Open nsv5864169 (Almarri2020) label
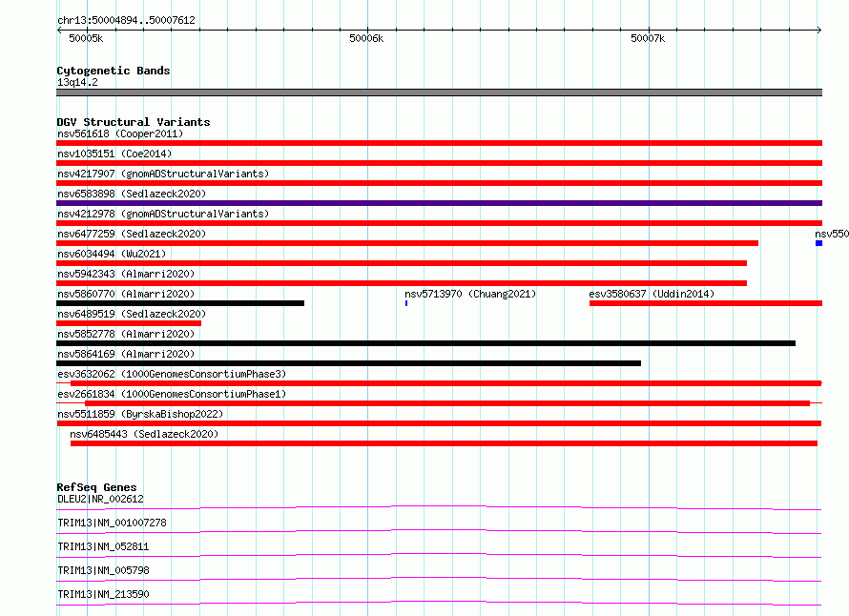Viewport: 849px width, 616px height. click(126, 354)
